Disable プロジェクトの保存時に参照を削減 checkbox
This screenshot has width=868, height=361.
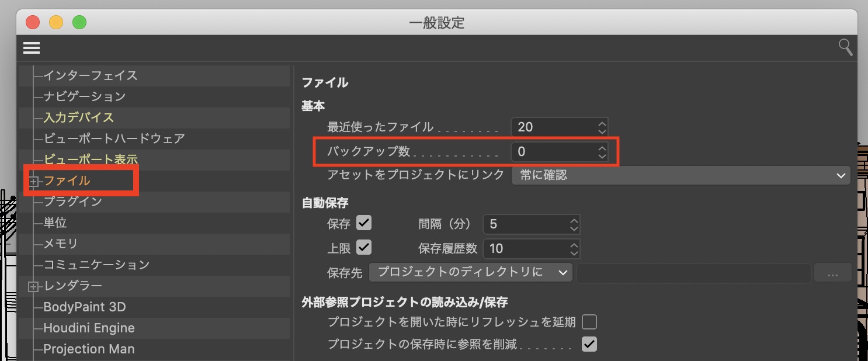point(589,344)
